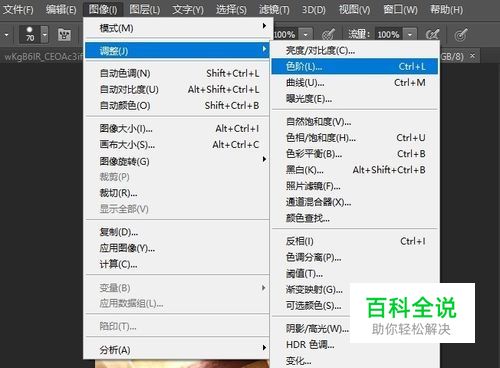Toggle the brush panel icon
Image resolution: width=500 pixels, height=368 pixels.
(x=64, y=34)
